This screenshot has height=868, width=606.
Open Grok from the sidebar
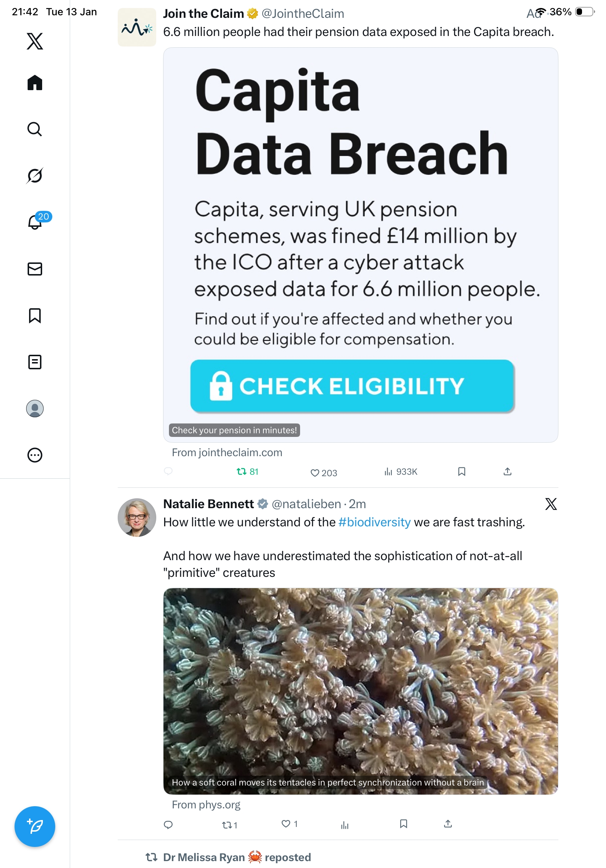pyautogui.click(x=35, y=176)
